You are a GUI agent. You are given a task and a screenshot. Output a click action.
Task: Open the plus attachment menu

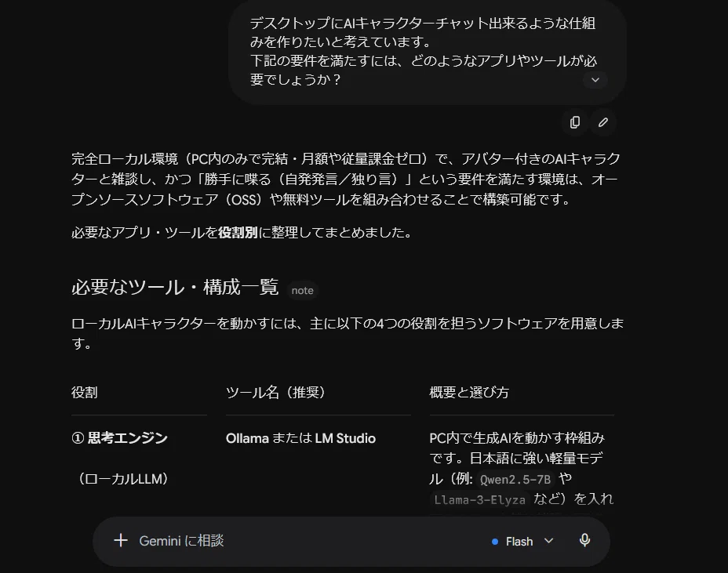pos(121,541)
